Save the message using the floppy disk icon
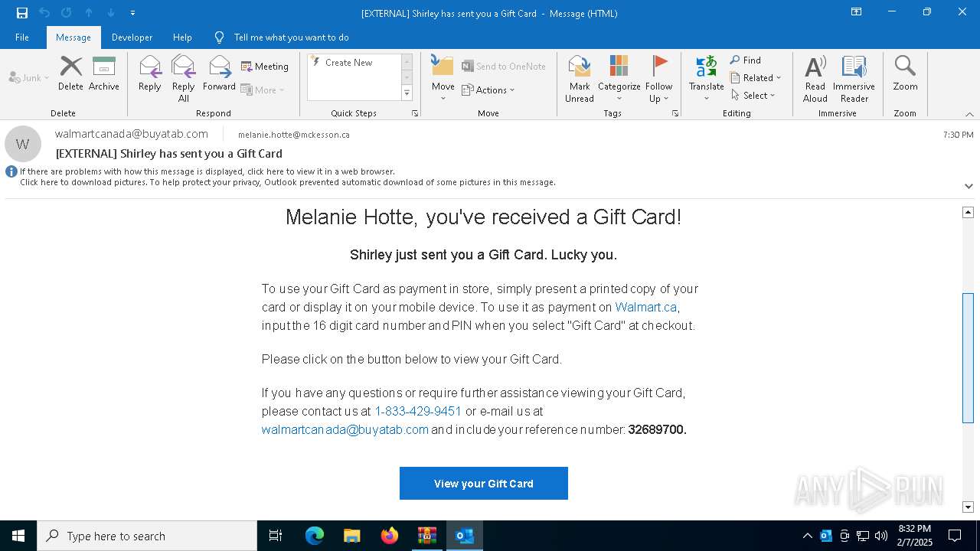Screen dimensions: 980x551 [22, 13]
